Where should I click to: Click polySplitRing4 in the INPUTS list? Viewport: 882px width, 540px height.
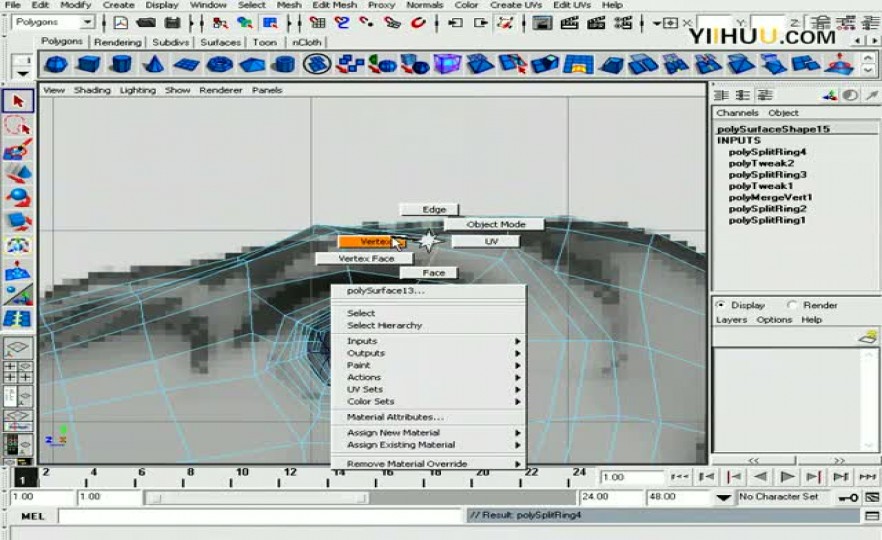point(767,152)
